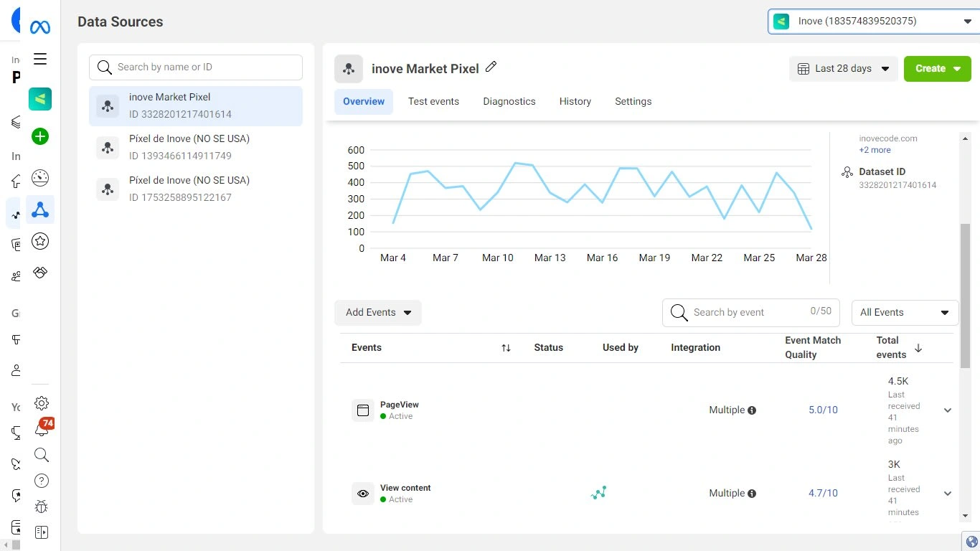Open the All Events filter dropdown
The width and height of the screenshot is (980, 551).
pyautogui.click(x=905, y=313)
